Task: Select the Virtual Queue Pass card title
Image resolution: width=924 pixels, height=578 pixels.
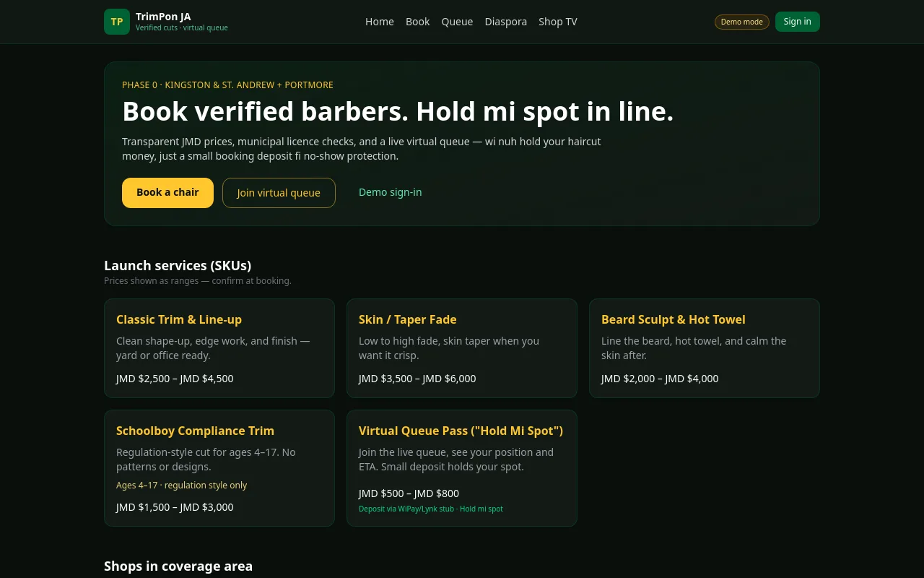Action: 461,431
